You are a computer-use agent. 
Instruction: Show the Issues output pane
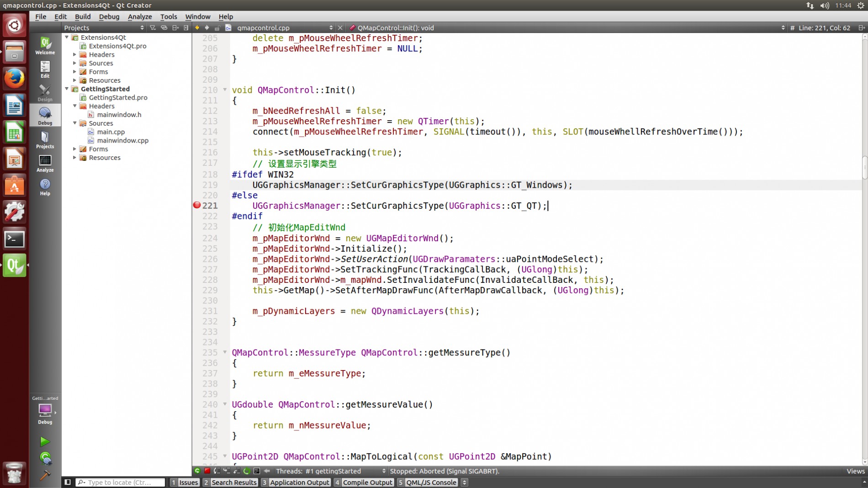(x=185, y=482)
